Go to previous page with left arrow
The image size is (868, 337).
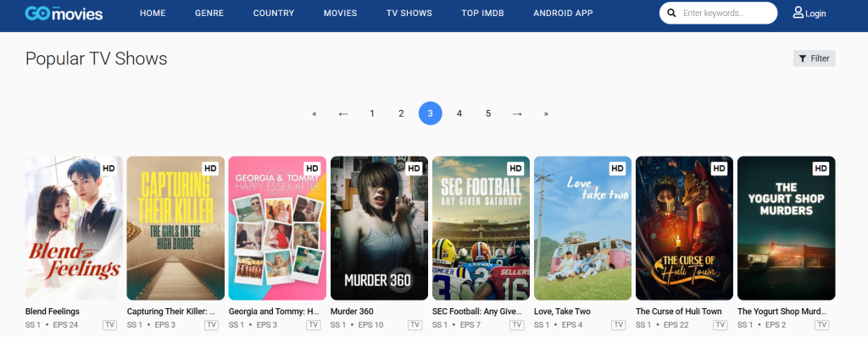343,113
